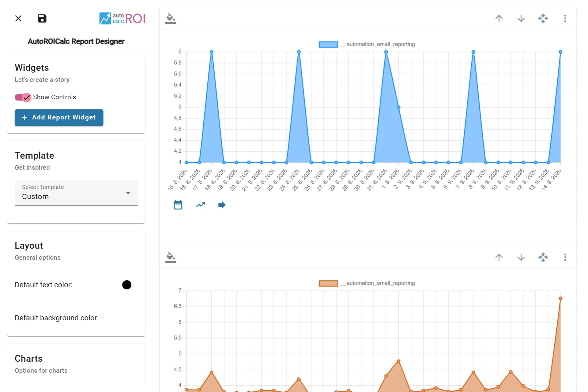Click the 14. 9. 2026 axis label
The height and width of the screenshot is (392, 588).
[551, 180]
